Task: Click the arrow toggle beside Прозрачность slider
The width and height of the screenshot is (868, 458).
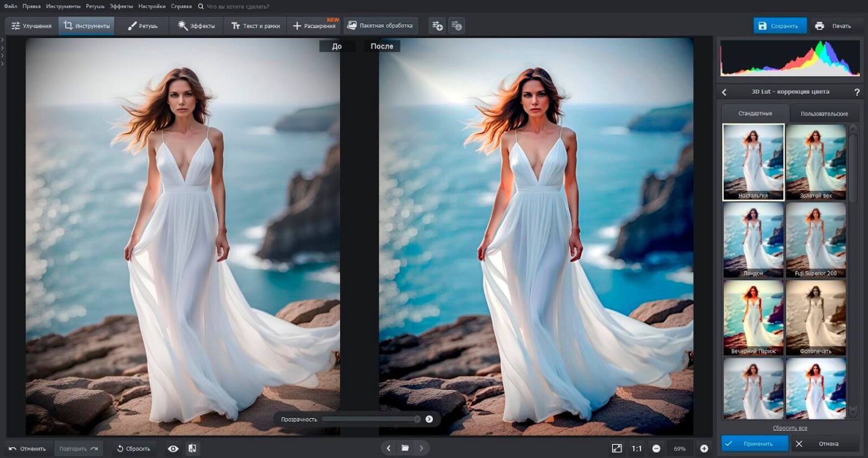Action: pyautogui.click(x=429, y=419)
